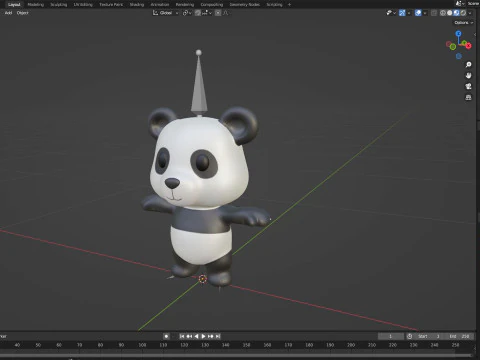Image resolution: width=480 pixels, height=360 pixels.
Task: Click the 3D cursor at the origin
Action: pyautogui.click(x=203, y=279)
